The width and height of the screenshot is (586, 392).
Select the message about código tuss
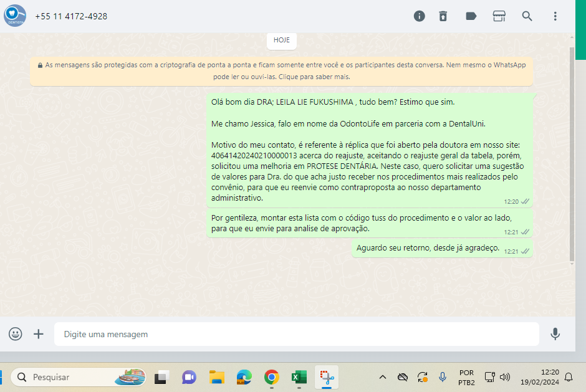(370, 223)
